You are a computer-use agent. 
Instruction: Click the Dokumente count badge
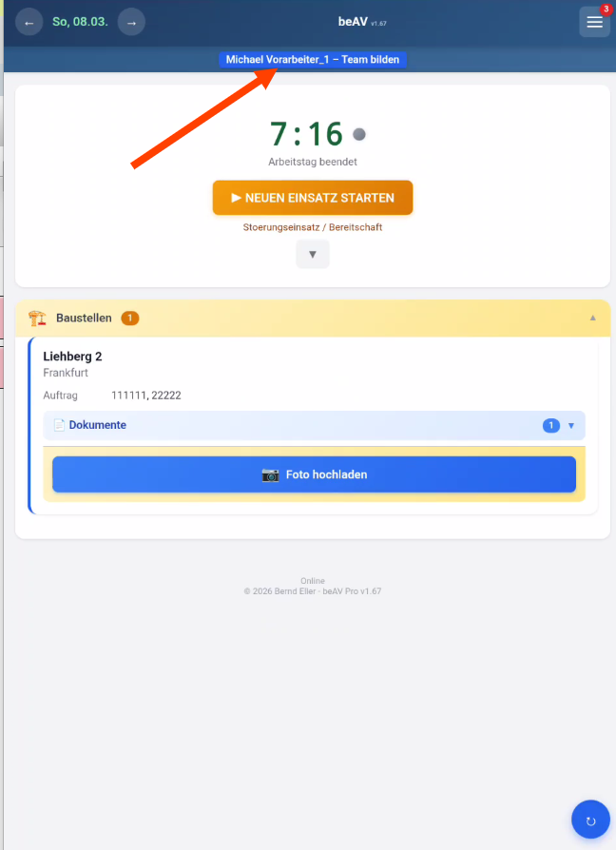tap(551, 426)
